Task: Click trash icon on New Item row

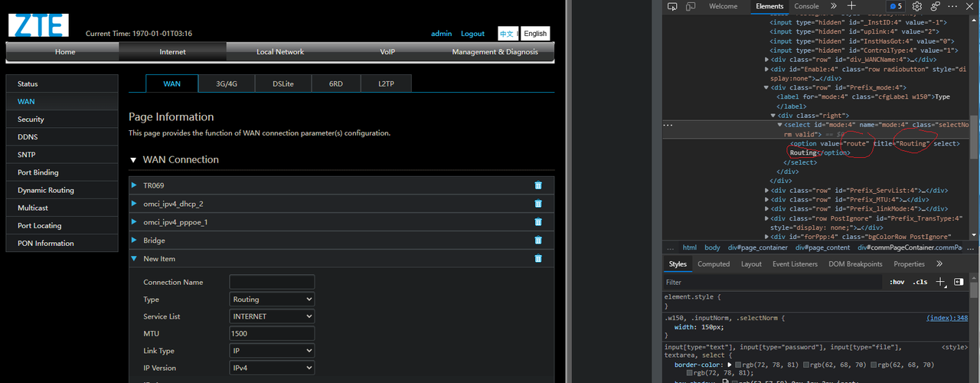Action: (538, 259)
